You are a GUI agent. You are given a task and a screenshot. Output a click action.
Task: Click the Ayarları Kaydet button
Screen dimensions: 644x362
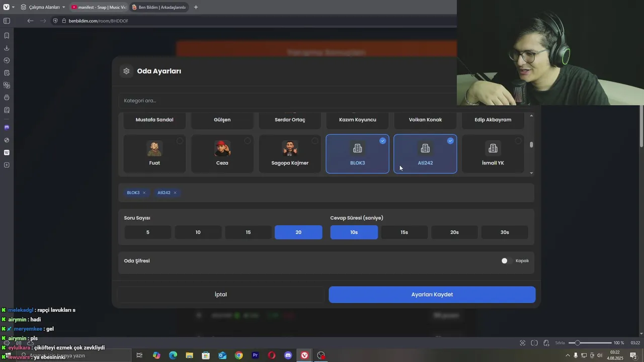(x=432, y=295)
